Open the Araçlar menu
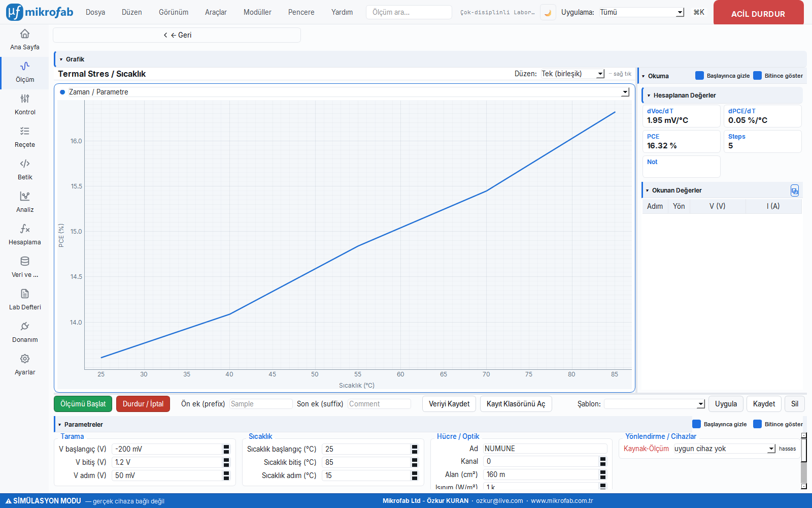812x508 pixels. 216,12
